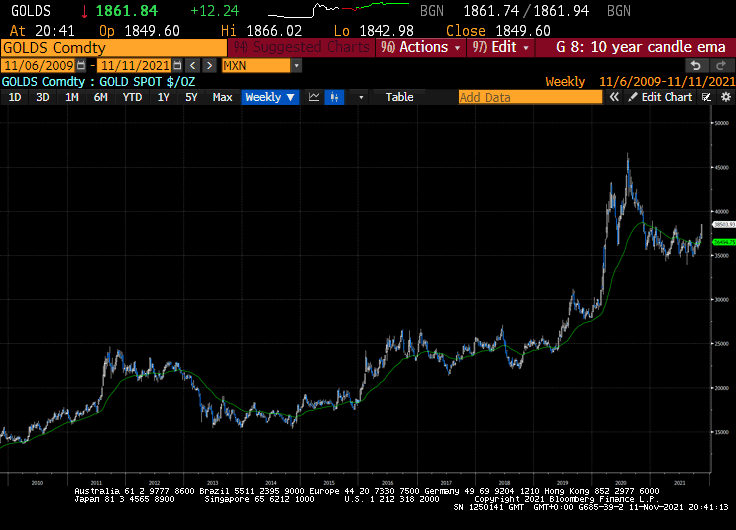This screenshot has height=530, width=736.
Task: Click the undo arrow button
Action: point(696,66)
